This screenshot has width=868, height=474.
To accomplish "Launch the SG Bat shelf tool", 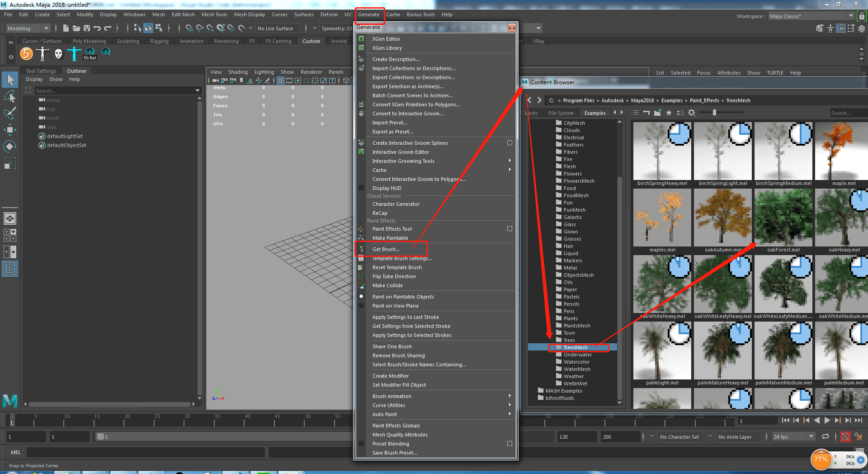I will [x=90, y=54].
